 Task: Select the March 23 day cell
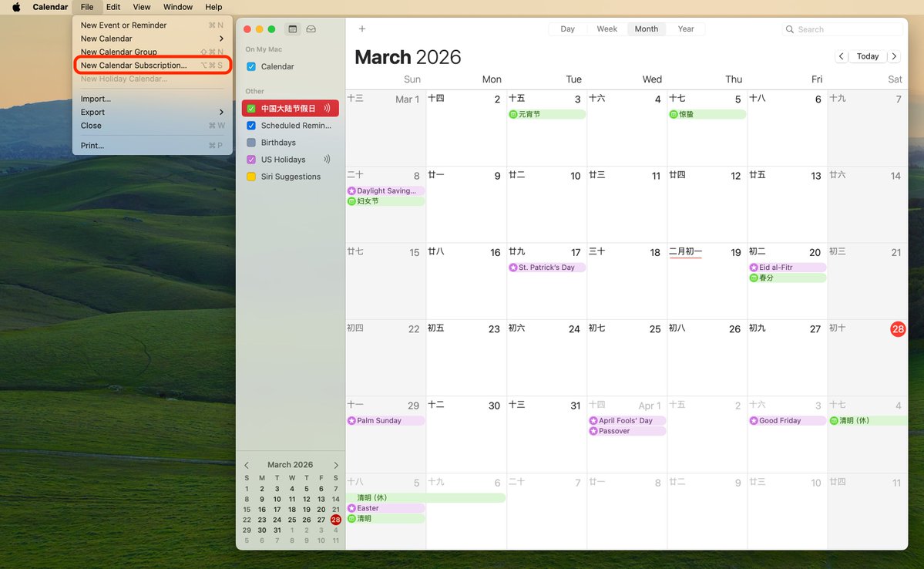point(466,358)
